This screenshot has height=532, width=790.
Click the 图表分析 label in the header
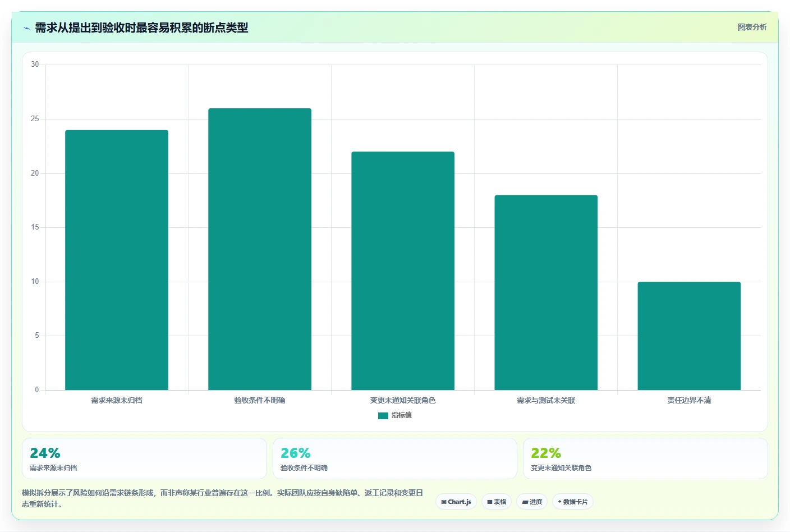752,27
